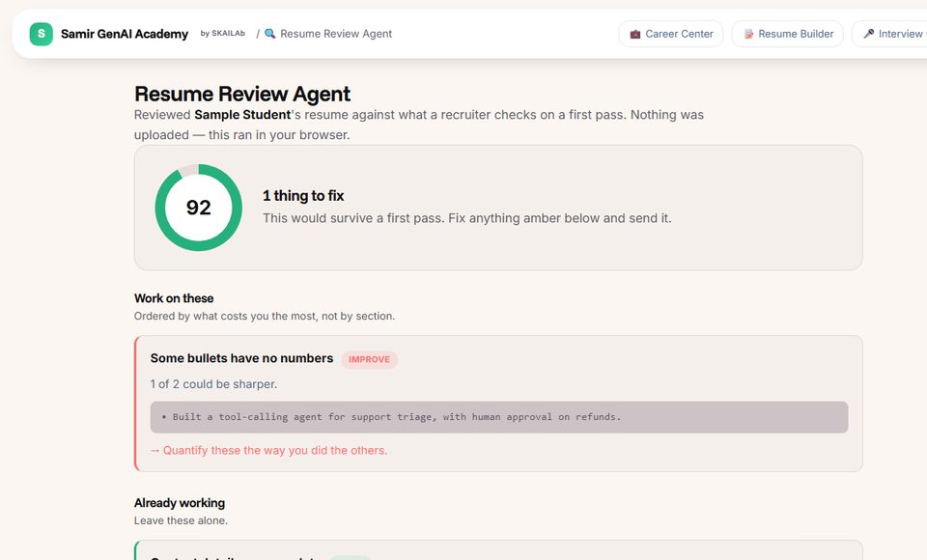Viewport: 927px width, 560px height.
Task: Open Samir GenAI Academy home link
Action: [x=125, y=34]
